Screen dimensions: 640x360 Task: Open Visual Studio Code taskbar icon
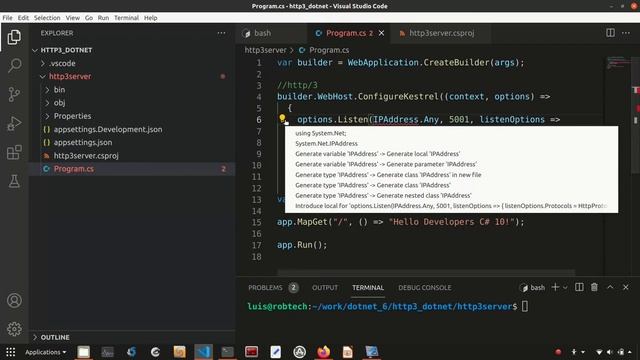[x=203, y=352]
